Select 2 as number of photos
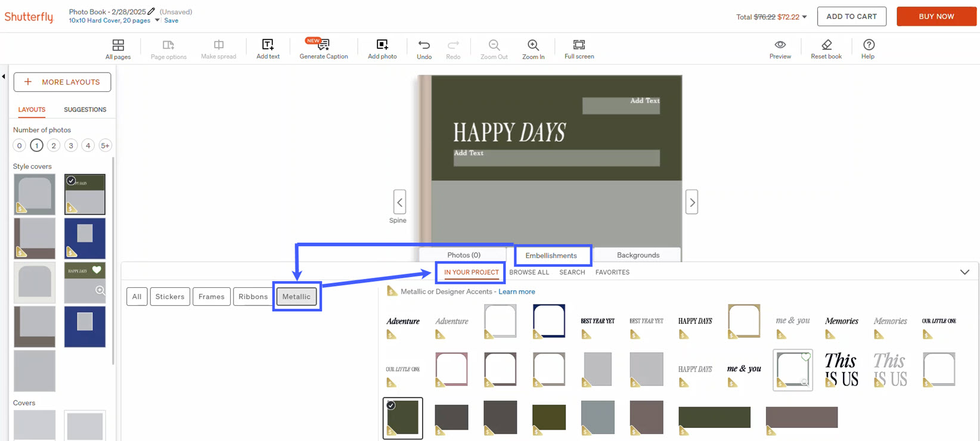 54,145
